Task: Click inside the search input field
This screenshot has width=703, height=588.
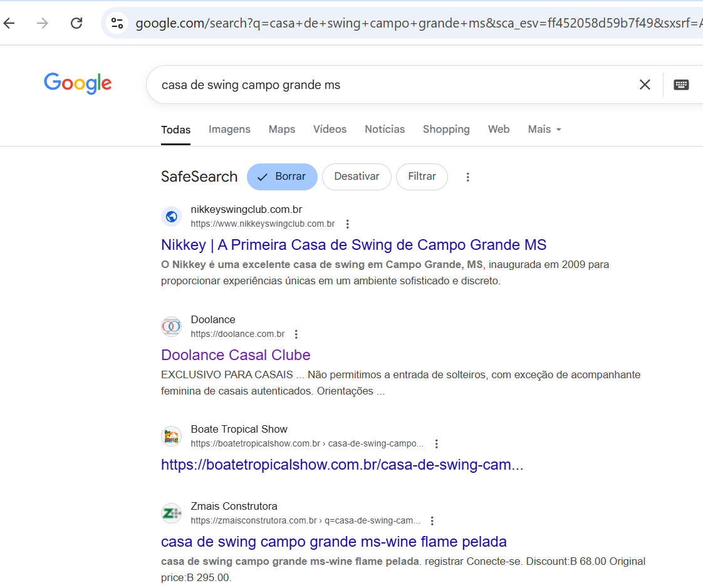Action: coord(376,83)
